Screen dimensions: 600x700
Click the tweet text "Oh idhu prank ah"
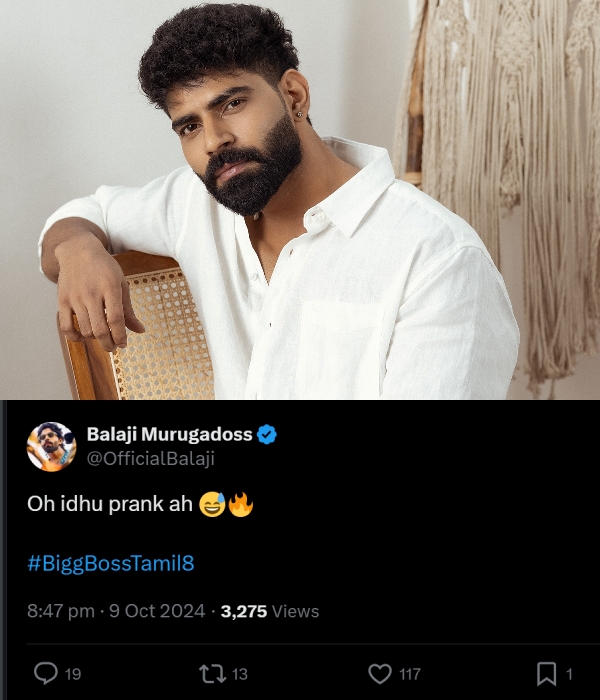[108, 505]
